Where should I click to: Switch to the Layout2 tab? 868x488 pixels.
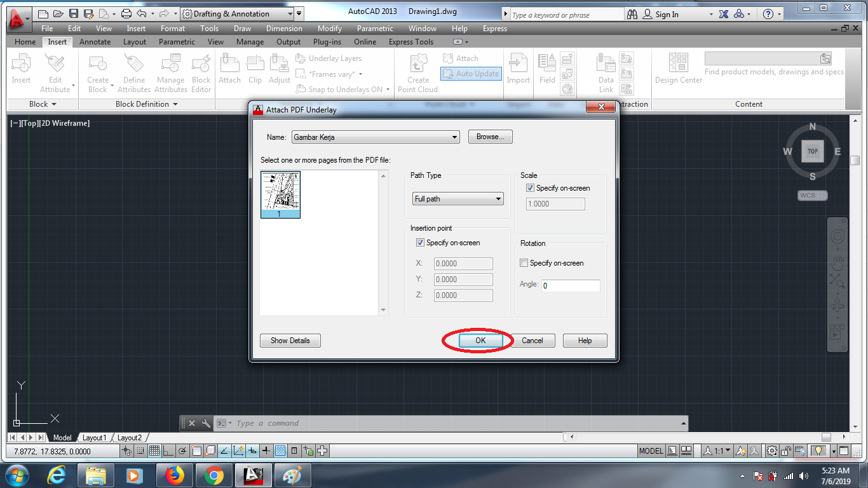pos(130,438)
